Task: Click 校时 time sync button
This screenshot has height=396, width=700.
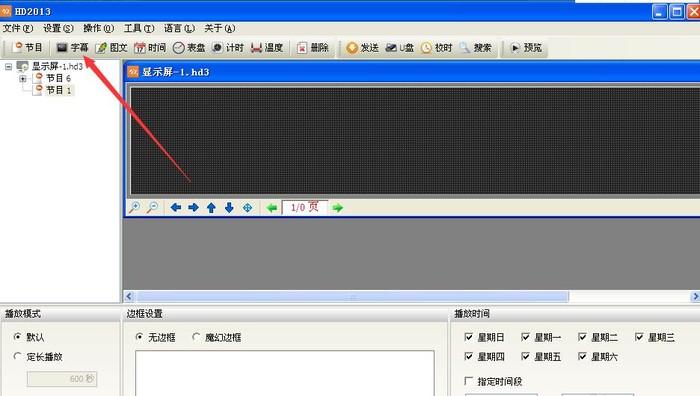Action: [437, 47]
